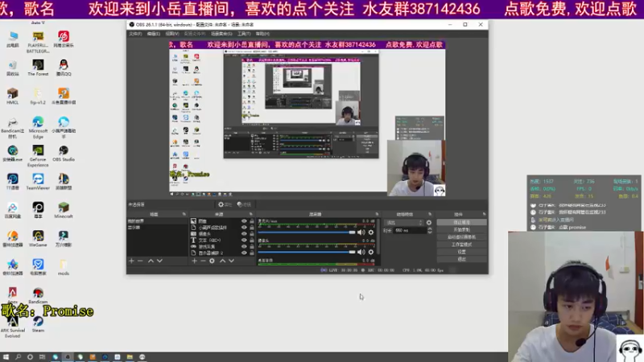Open the Steam desktop shortcut
Screen dimensions: 644x362
(x=38, y=324)
